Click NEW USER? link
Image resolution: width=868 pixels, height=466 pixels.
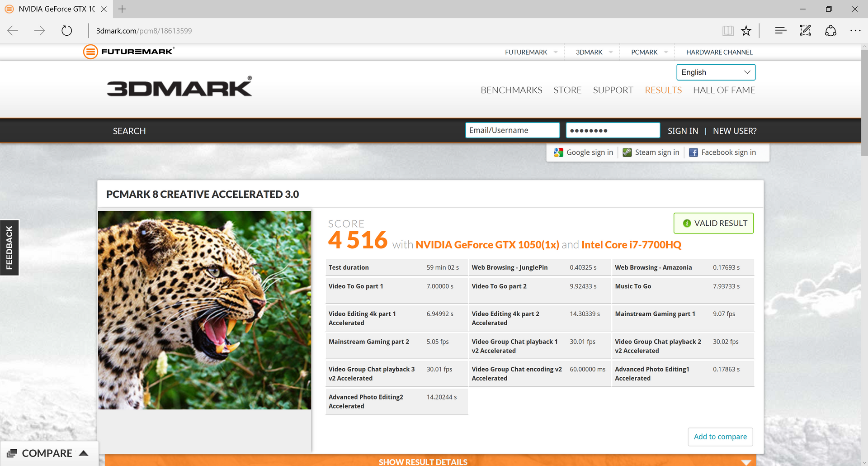point(735,131)
